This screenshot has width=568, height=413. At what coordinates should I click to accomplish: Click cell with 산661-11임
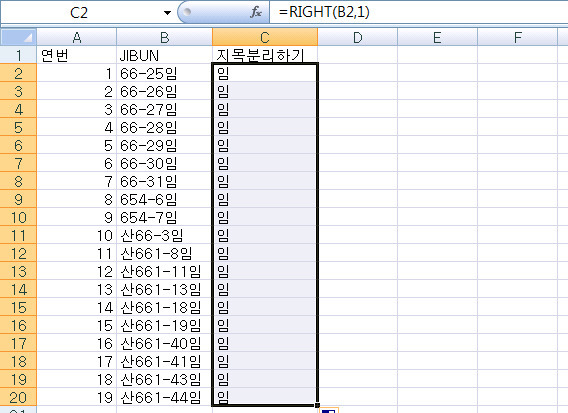pos(164,271)
